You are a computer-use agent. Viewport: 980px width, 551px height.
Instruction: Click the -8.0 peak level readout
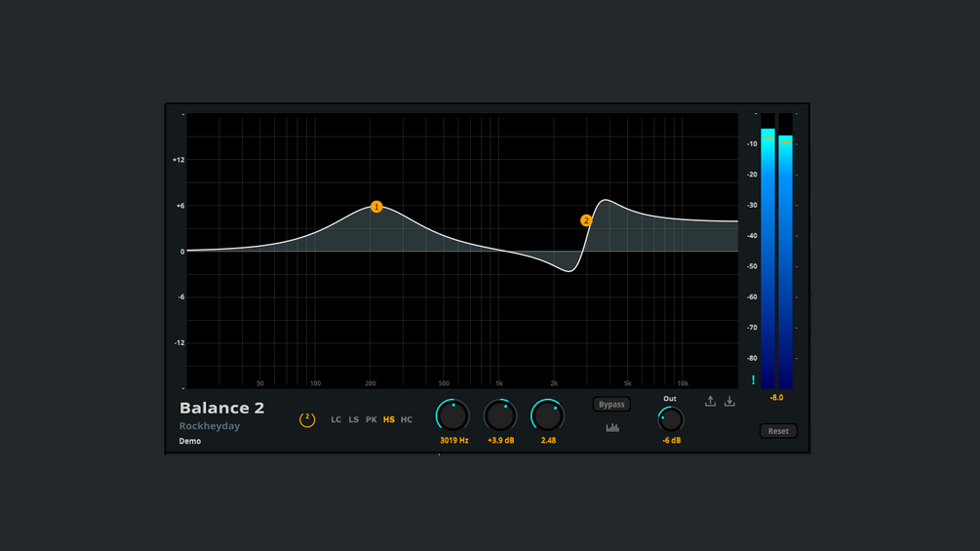(776, 397)
